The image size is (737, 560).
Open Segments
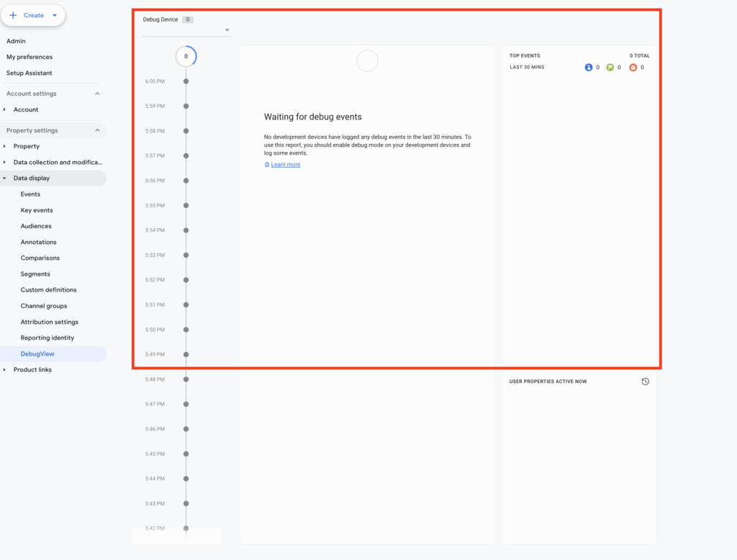click(x=35, y=274)
